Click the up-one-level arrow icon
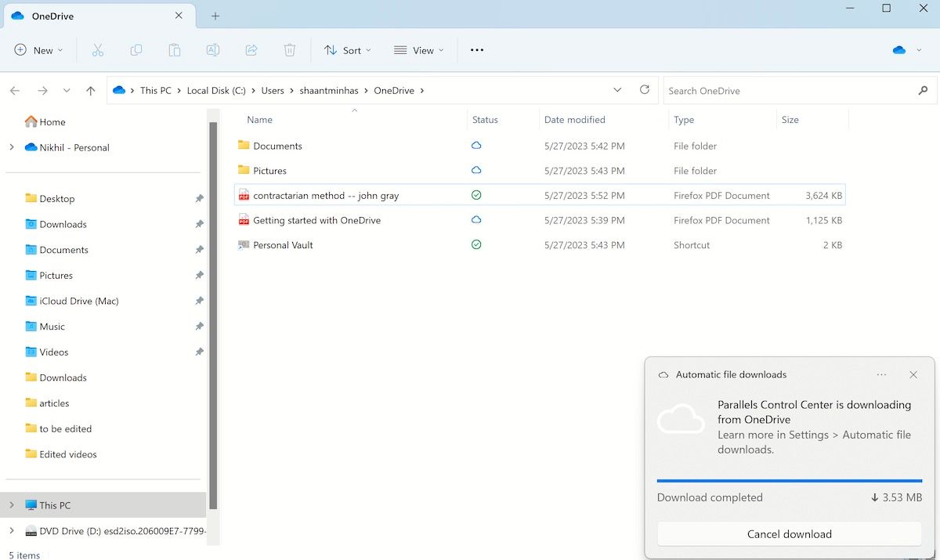The width and height of the screenshot is (940, 560). (x=90, y=90)
